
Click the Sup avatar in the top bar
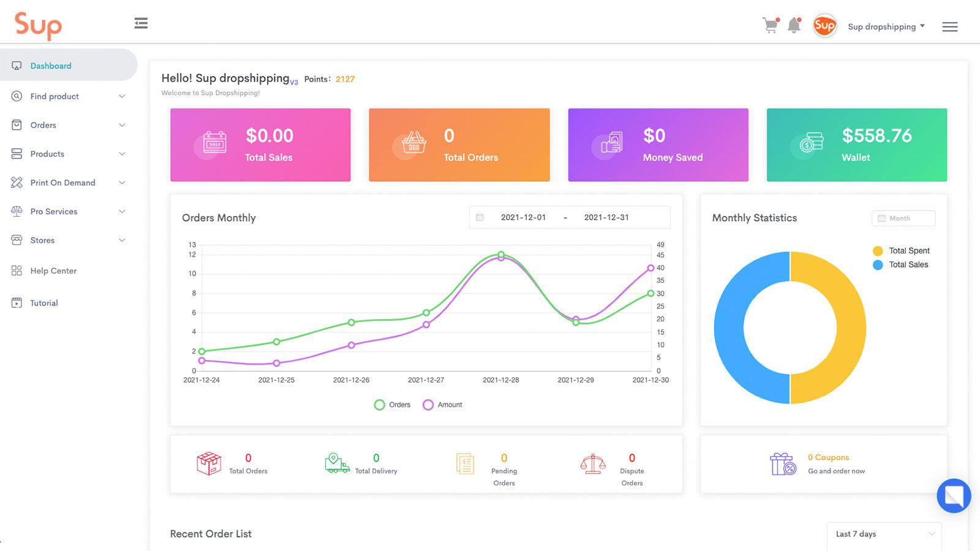point(824,25)
